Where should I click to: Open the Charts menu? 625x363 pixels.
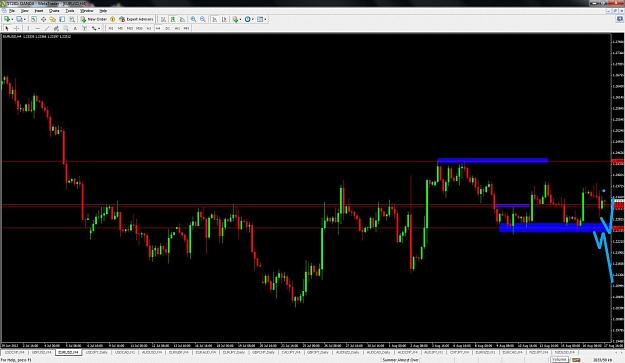coord(54,11)
